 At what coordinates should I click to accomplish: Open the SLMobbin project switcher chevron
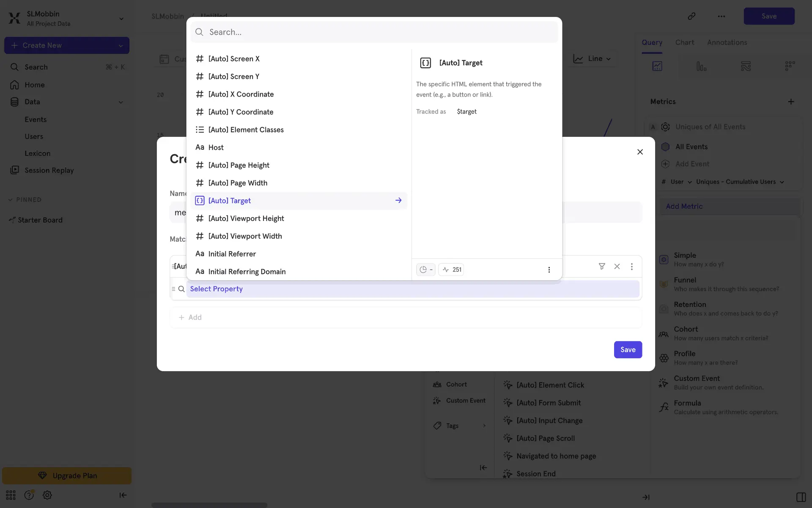pyautogui.click(x=121, y=19)
